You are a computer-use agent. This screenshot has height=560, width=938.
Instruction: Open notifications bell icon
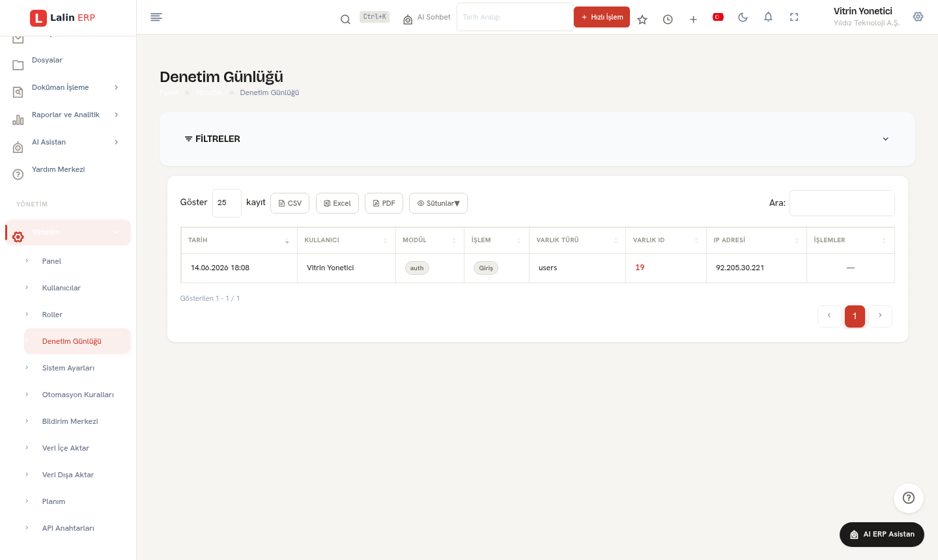[768, 17]
